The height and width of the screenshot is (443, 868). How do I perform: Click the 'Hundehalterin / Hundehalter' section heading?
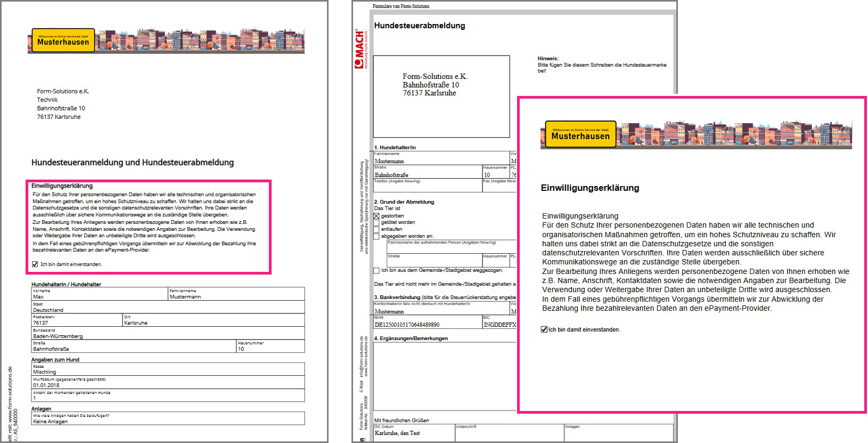click(66, 284)
